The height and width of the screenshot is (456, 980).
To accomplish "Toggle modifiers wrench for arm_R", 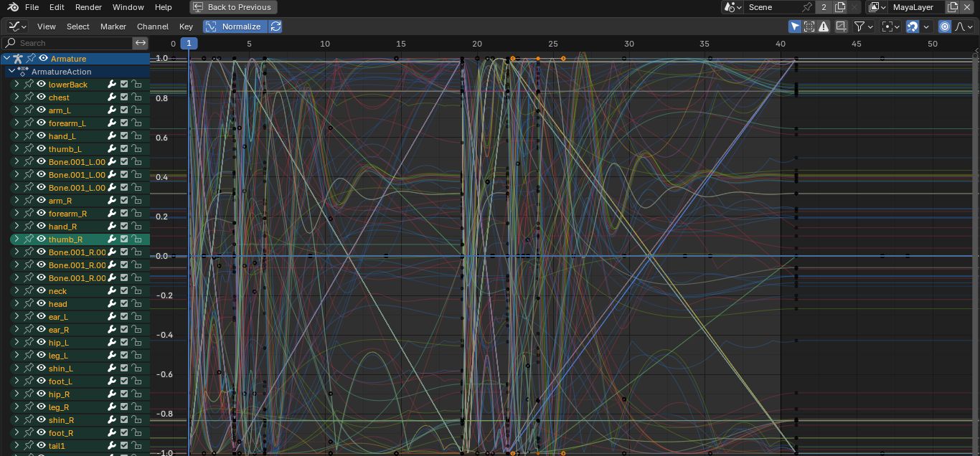I will (112, 201).
